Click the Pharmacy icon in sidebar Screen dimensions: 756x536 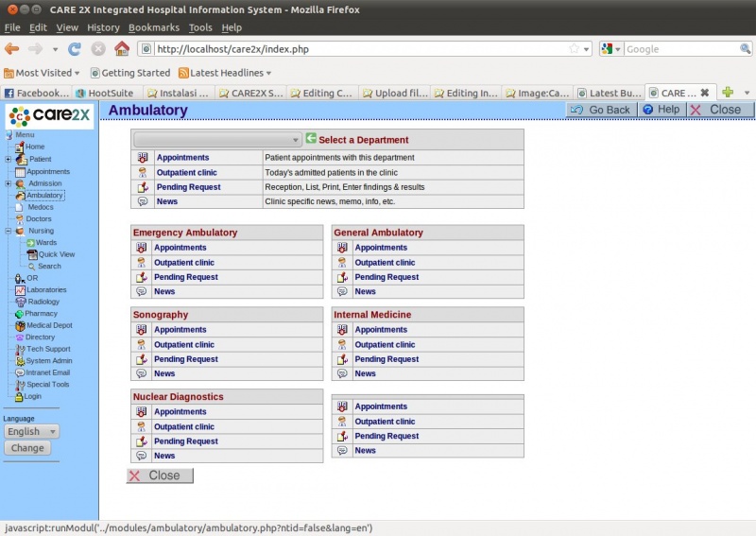(x=19, y=314)
